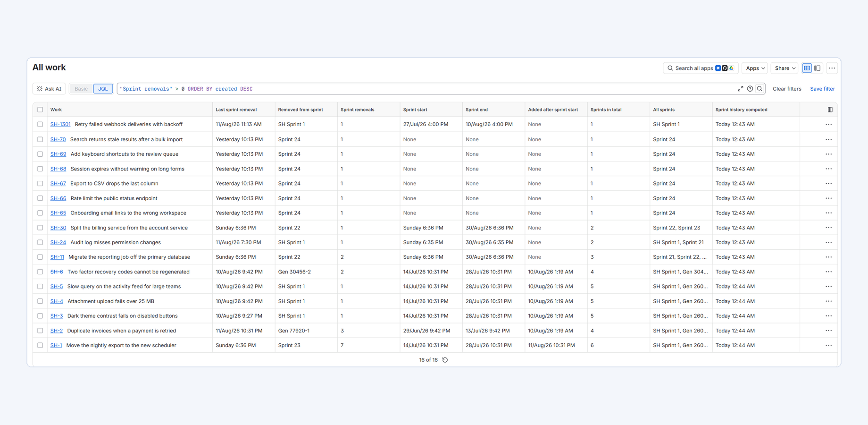
Task: Sort by Sprint removals column
Action: [357, 110]
